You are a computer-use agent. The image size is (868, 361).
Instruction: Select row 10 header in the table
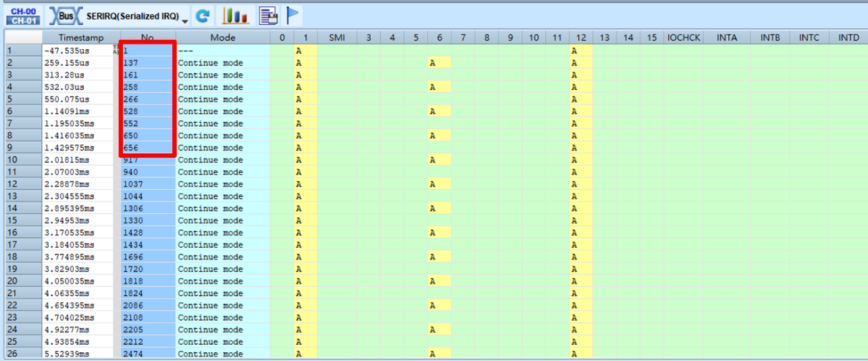tap(21, 160)
